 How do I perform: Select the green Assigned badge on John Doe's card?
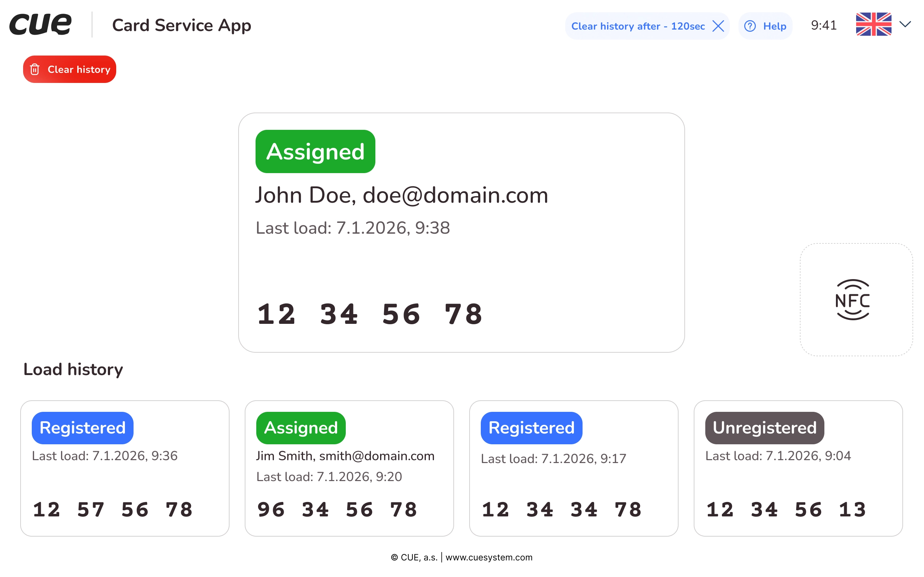(315, 151)
